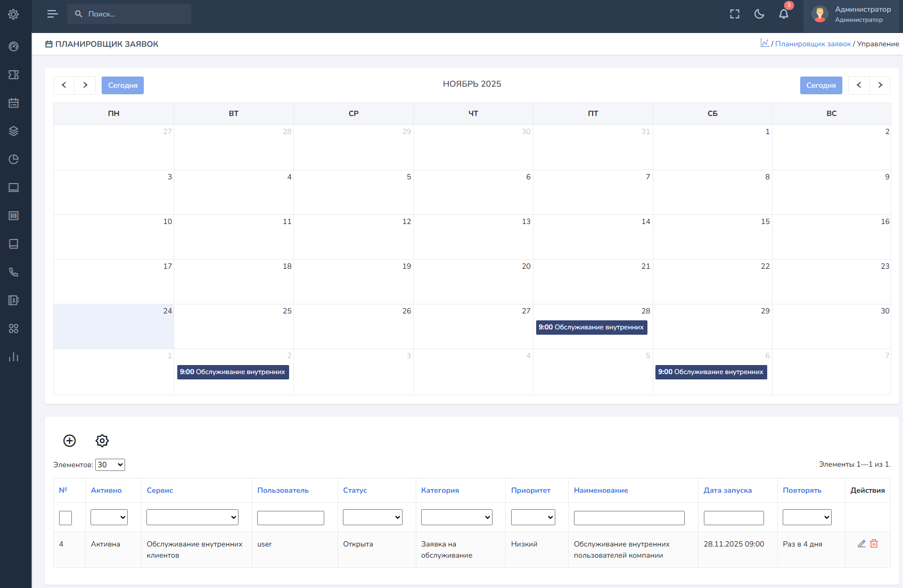Open the Активно filter dropdown
This screenshot has width=903, height=588.
click(x=109, y=517)
